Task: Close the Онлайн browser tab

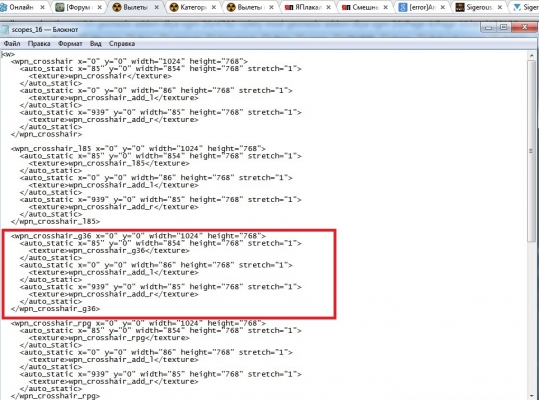Action: [x=42, y=7]
